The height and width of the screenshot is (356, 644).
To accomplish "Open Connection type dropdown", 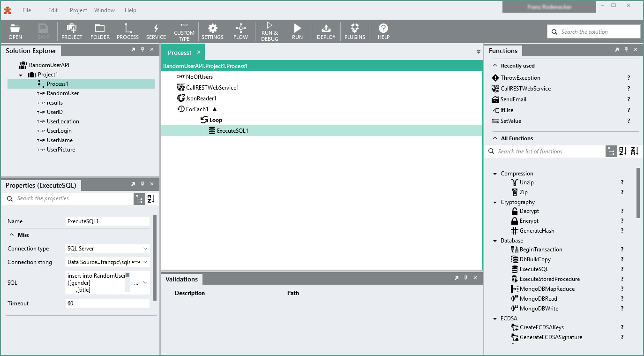I will click(145, 249).
